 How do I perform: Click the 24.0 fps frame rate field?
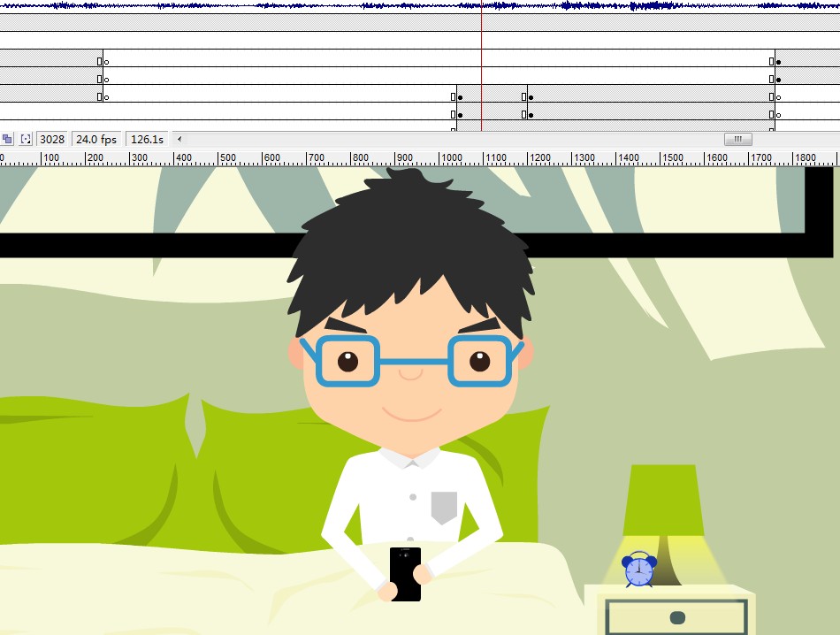pos(96,139)
